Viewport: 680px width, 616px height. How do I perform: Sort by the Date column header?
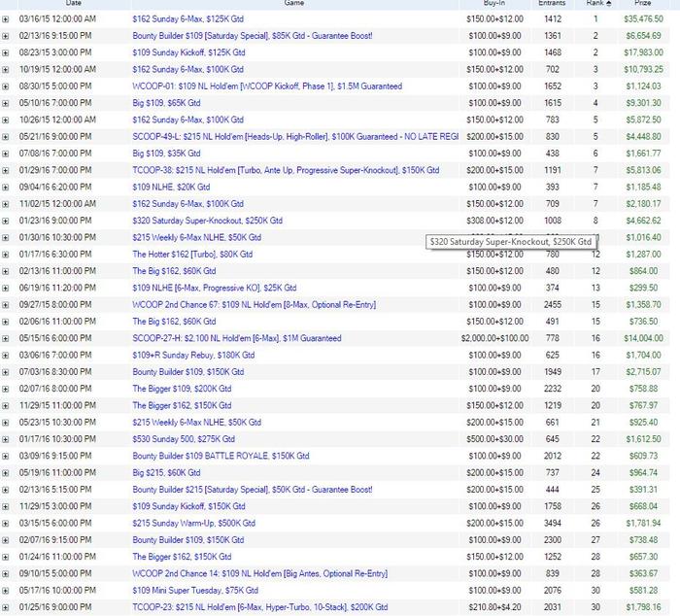point(73,3)
